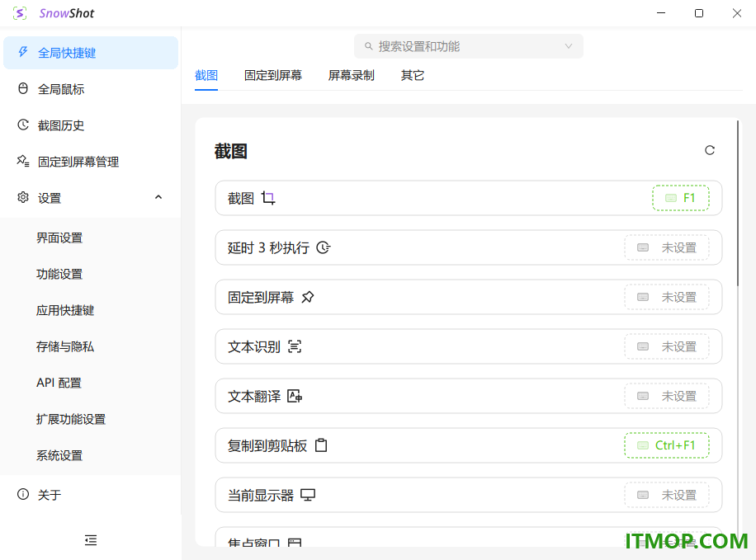Click the settings list vertical scrollbar

(x=737, y=204)
